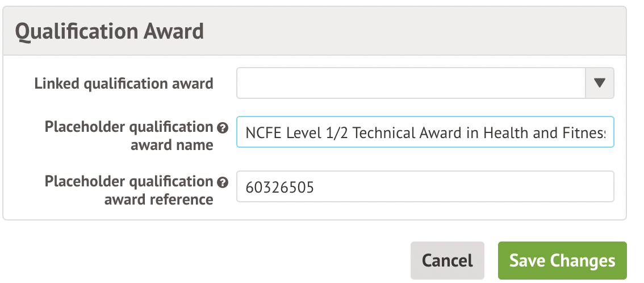Focus the Placeholder qualification award name field
This screenshot has width=644, height=283.
(x=425, y=132)
